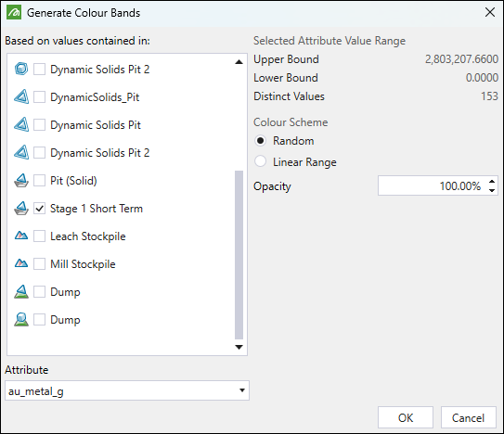504x434 pixels.
Task: Decrease opacity with the down stepper arrow
Action: pyautogui.click(x=492, y=190)
